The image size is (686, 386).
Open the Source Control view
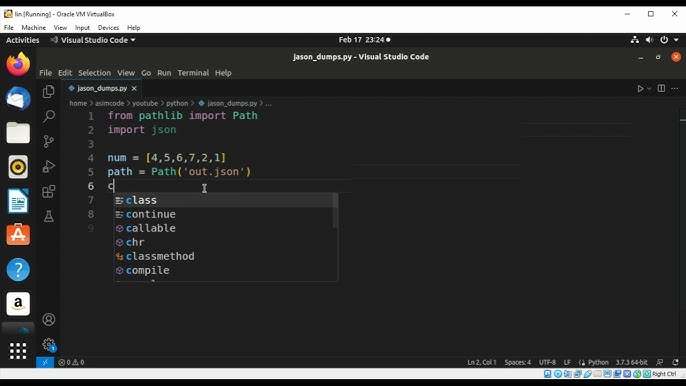(49, 141)
